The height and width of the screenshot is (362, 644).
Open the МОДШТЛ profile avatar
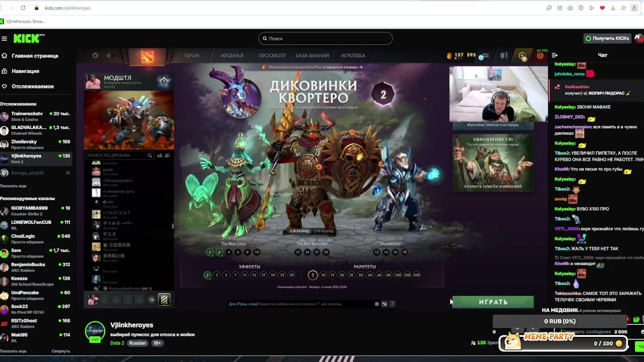[93, 81]
